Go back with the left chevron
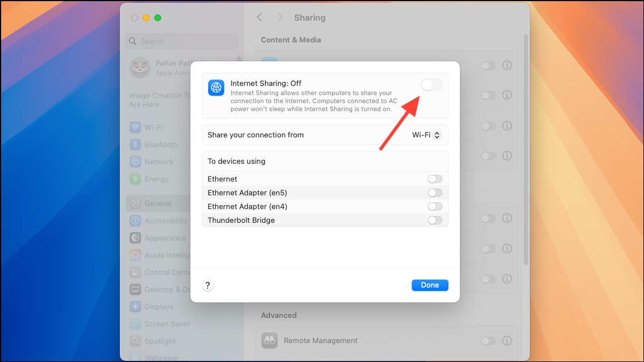Viewport: 644px width, 362px height. pos(260,17)
